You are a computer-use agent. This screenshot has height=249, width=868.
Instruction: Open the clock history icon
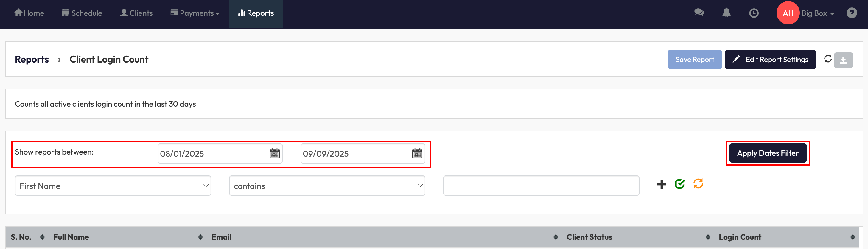(x=753, y=13)
